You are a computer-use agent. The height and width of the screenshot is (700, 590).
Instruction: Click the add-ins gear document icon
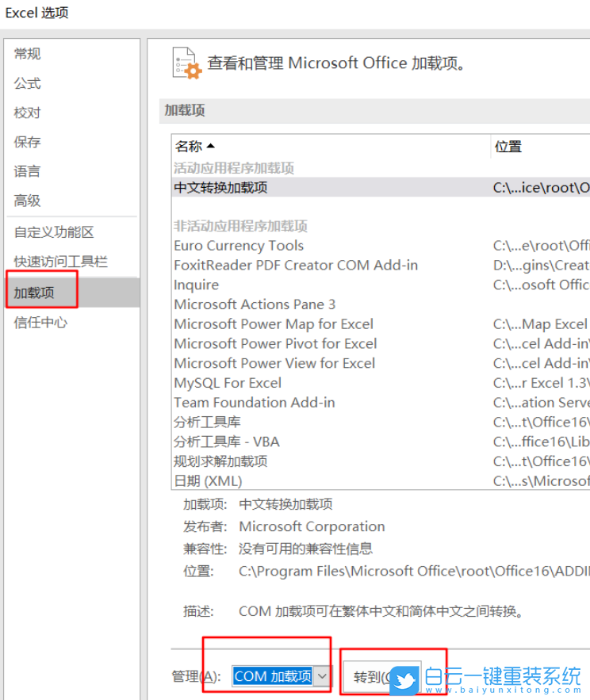tap(186, 63)
